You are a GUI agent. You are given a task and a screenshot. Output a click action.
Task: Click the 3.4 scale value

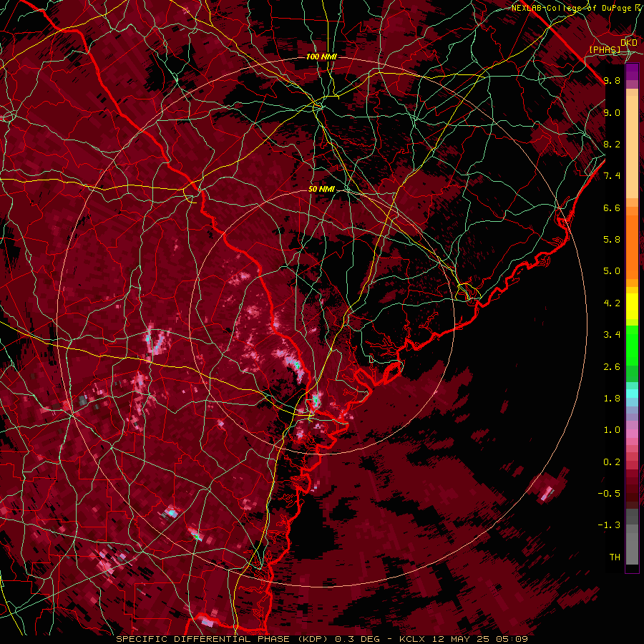click(612, 335)
